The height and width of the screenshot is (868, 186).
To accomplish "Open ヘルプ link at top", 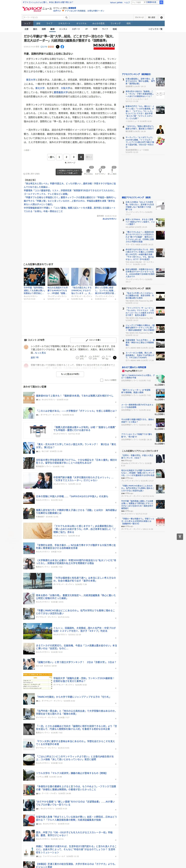I will pos(127,2).
